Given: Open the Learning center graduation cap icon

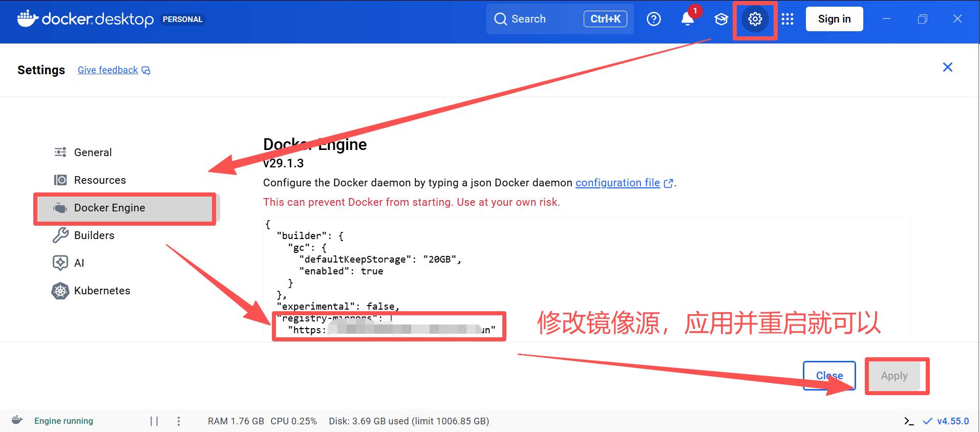Looking at the screenshot, I should (721, 19).
